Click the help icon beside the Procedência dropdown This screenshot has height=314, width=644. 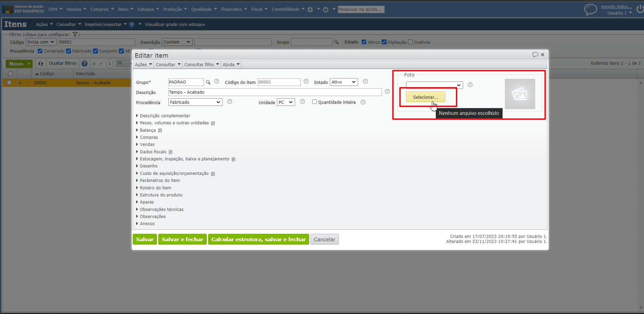click(x=230, y=102)
